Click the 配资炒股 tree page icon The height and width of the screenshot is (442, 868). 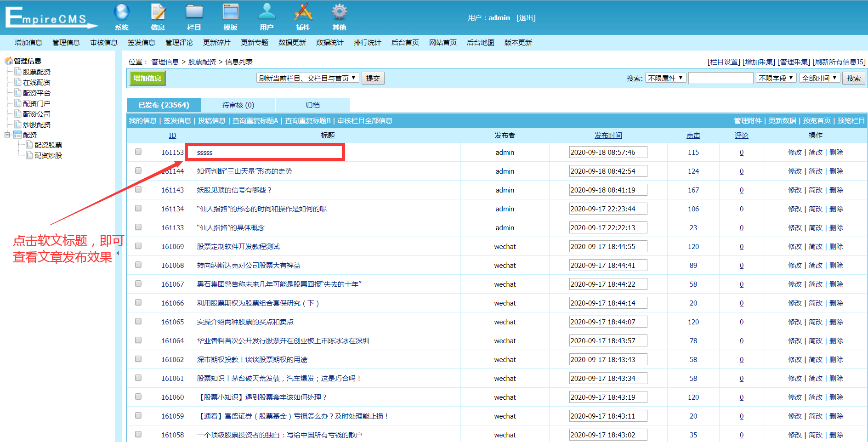29,155
